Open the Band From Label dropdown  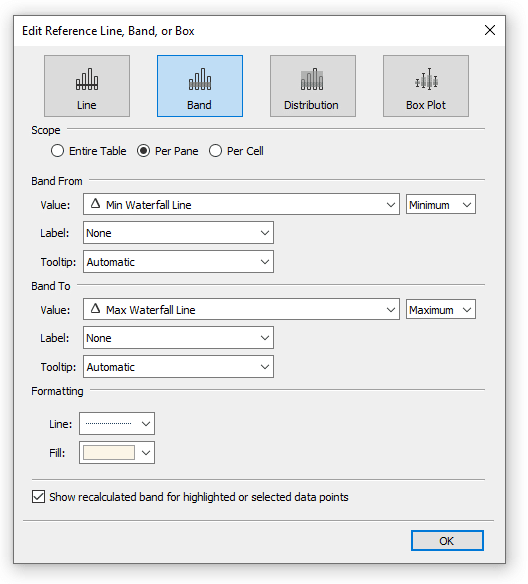[x=178, y=233]
